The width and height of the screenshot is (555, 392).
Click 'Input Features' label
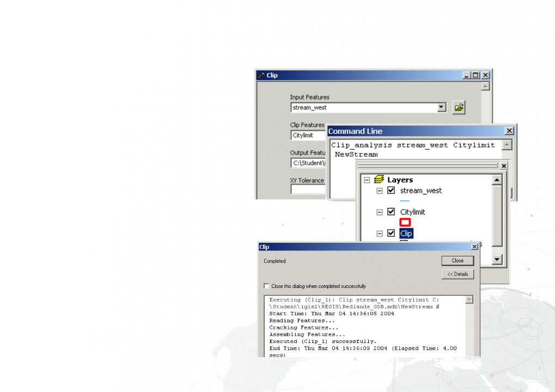tap(309, 97)
